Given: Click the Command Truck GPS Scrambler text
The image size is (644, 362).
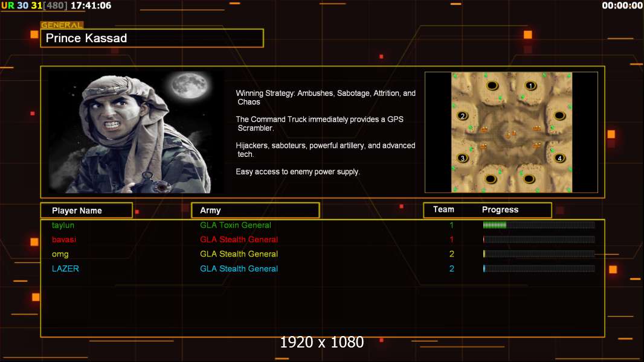Looking at the screenshot, I should click(x=319, y=124).
